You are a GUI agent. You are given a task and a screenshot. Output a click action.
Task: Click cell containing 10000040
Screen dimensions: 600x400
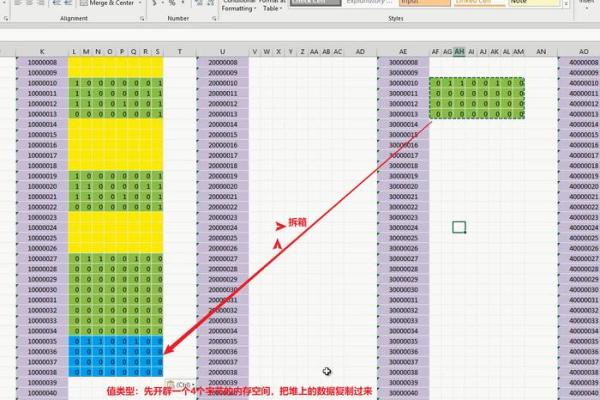point(42,393)
